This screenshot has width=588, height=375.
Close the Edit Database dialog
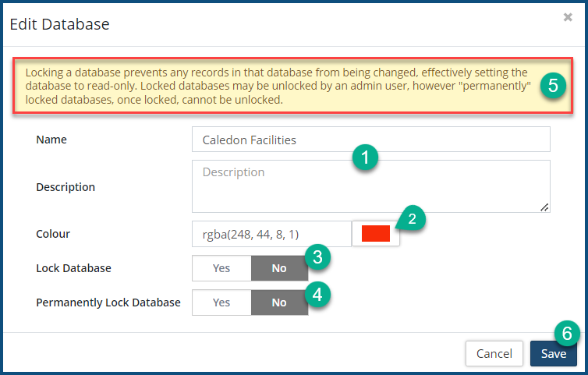[x=568, y=17]
